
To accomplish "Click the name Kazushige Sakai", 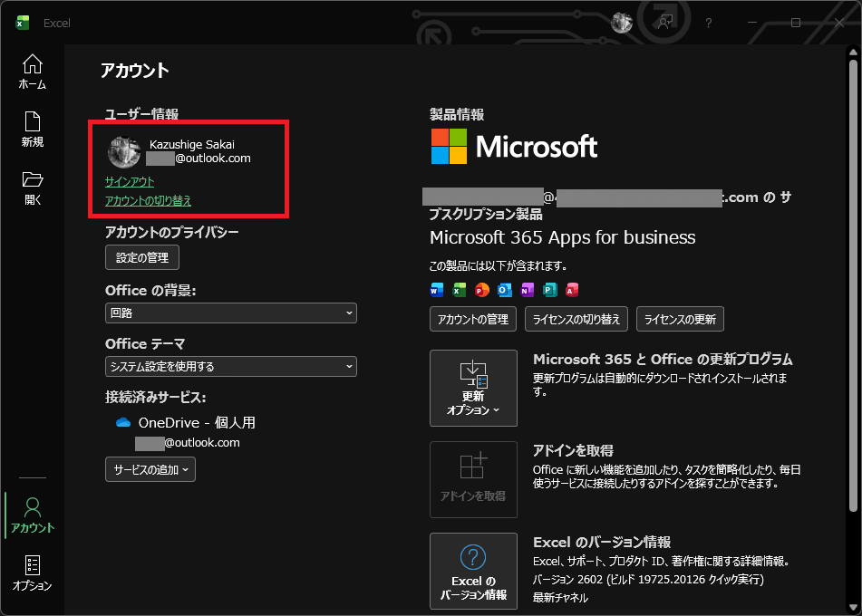I will coord(192,144).
